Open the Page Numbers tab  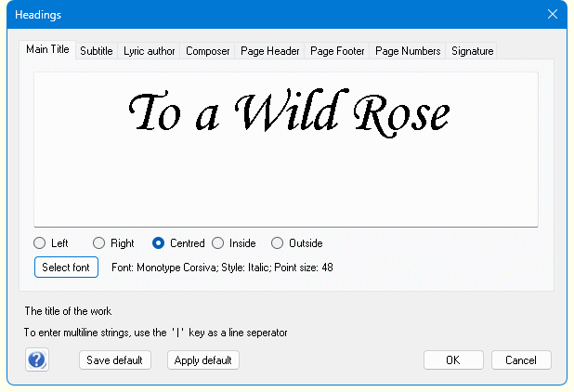click(408, 51)
